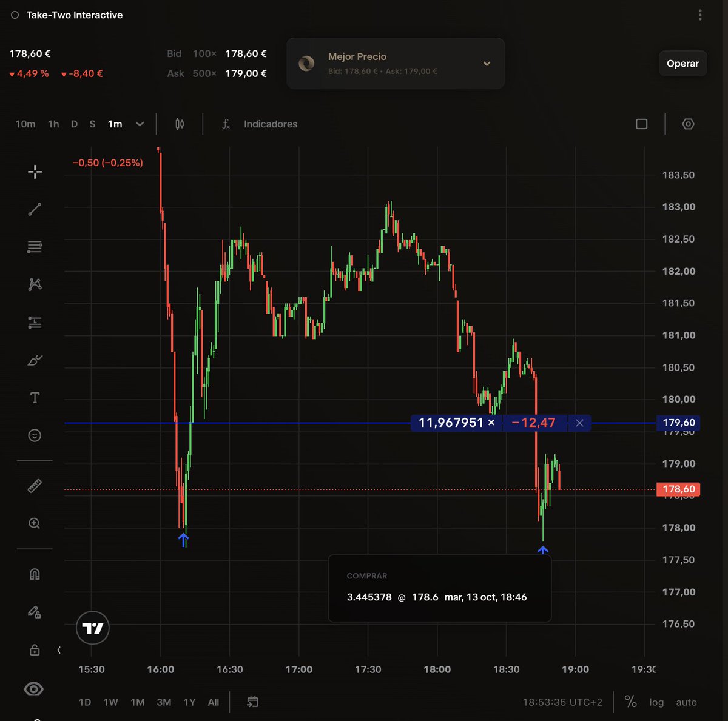Click the red 178,60 current price label
Viewport: 728px width, 721px height.
click(678, 489)
